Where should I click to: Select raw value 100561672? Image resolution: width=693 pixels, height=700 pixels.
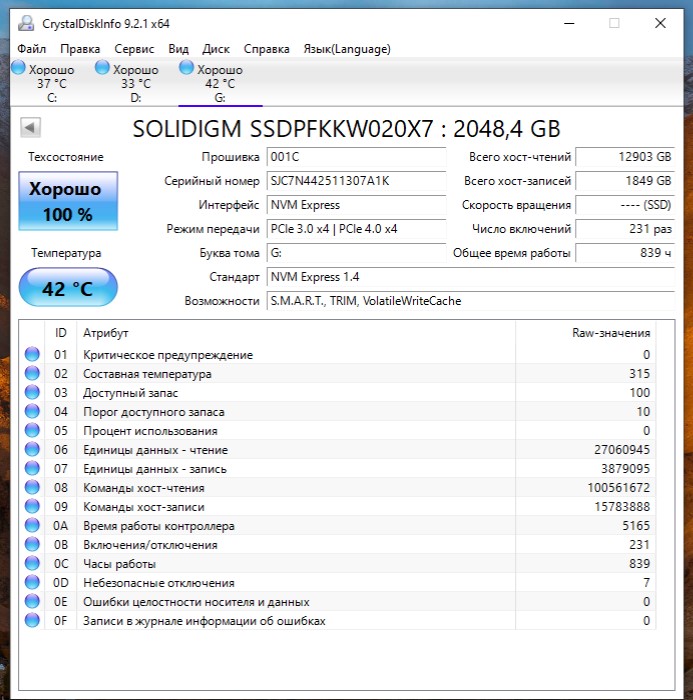[618, 488]
